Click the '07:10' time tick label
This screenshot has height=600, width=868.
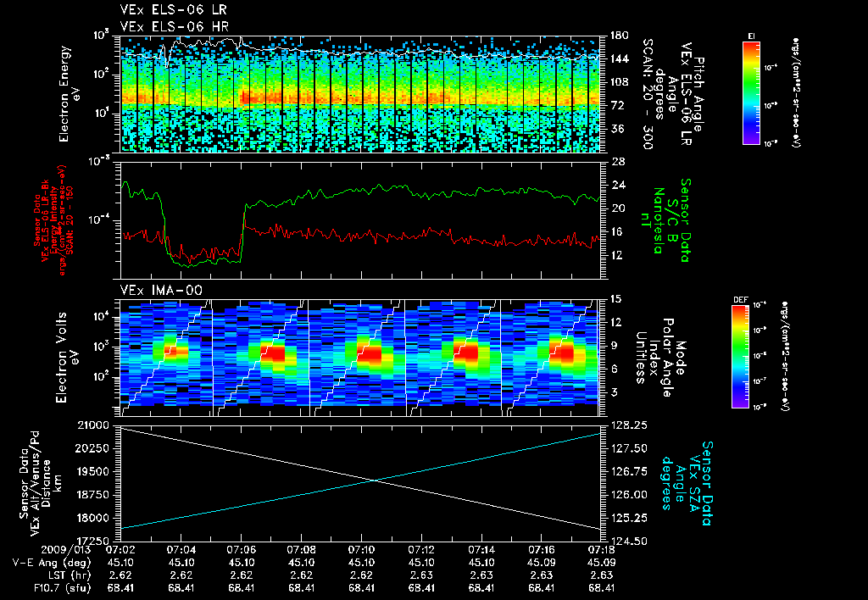[361, 549]
